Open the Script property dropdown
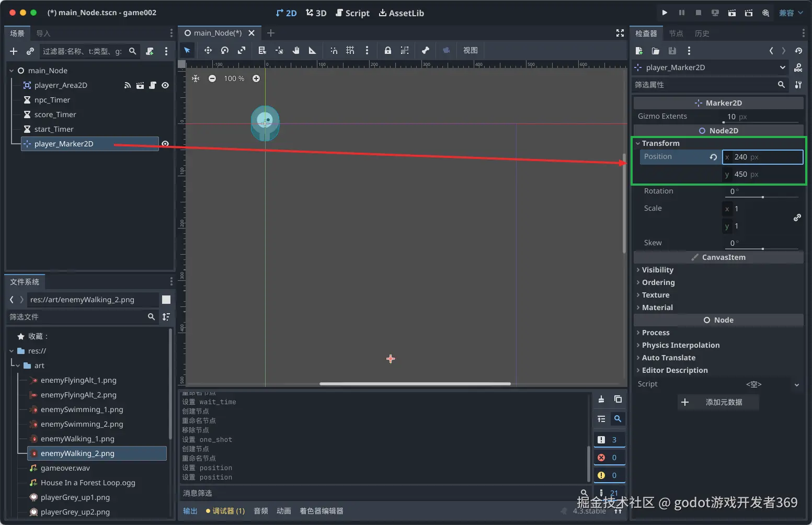 point(796,384)
